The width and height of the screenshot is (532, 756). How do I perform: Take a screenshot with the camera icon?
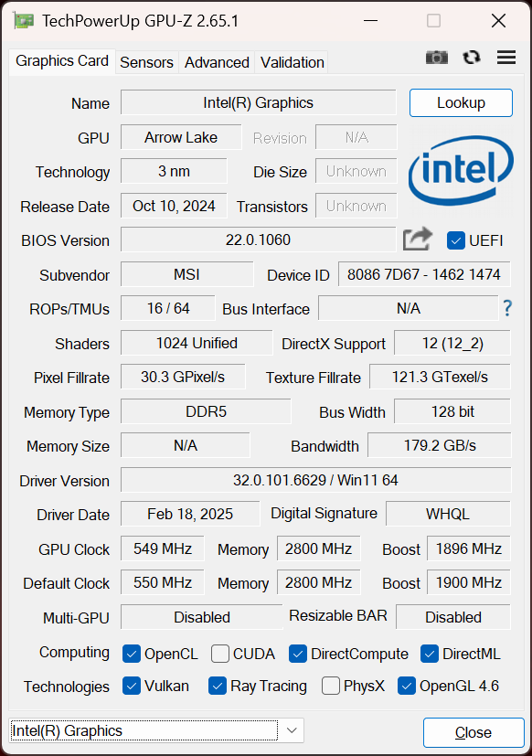click(x=437, y=58)
